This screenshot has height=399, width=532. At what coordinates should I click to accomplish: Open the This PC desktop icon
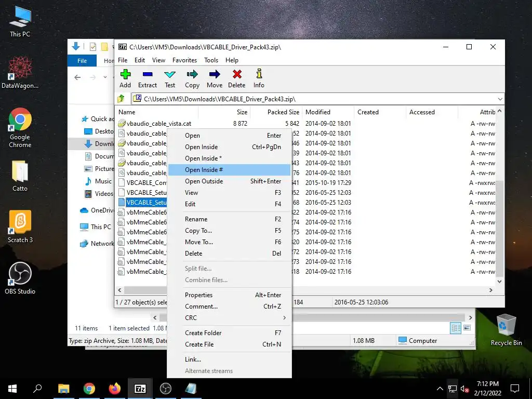[x=20, y=21]
